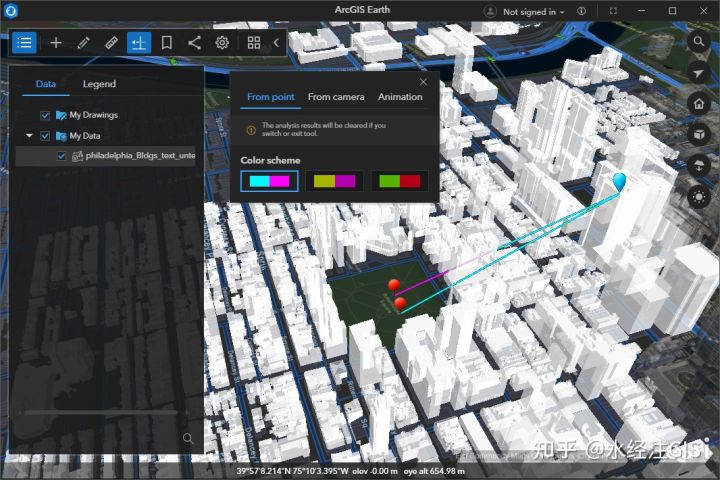Screen dimensions: 720x480
Task: Go to Home view button
Action: click(698, 104)
